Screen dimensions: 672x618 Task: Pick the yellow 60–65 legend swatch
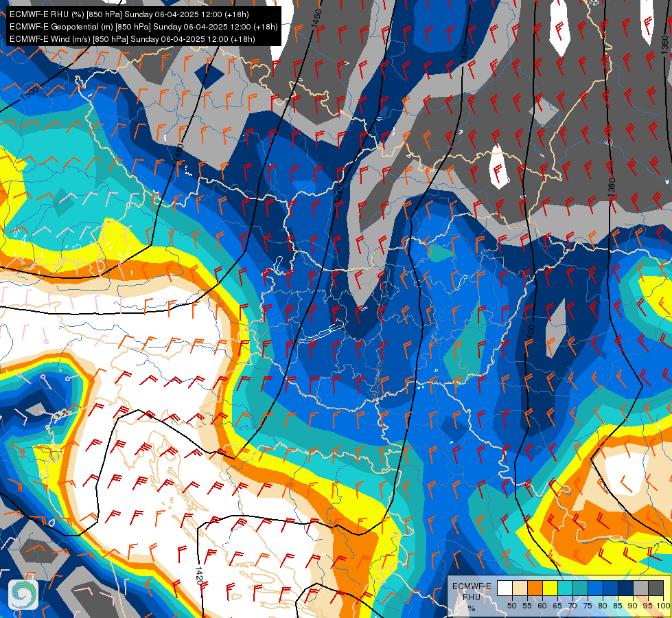tap(551, 588)
